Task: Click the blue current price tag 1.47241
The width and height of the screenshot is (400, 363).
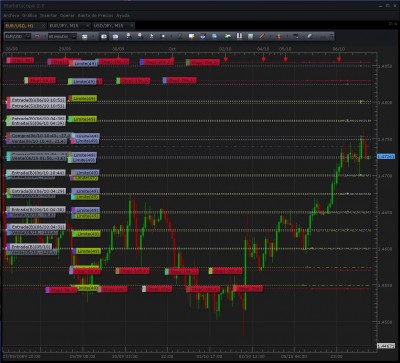Action: [386, 156]
